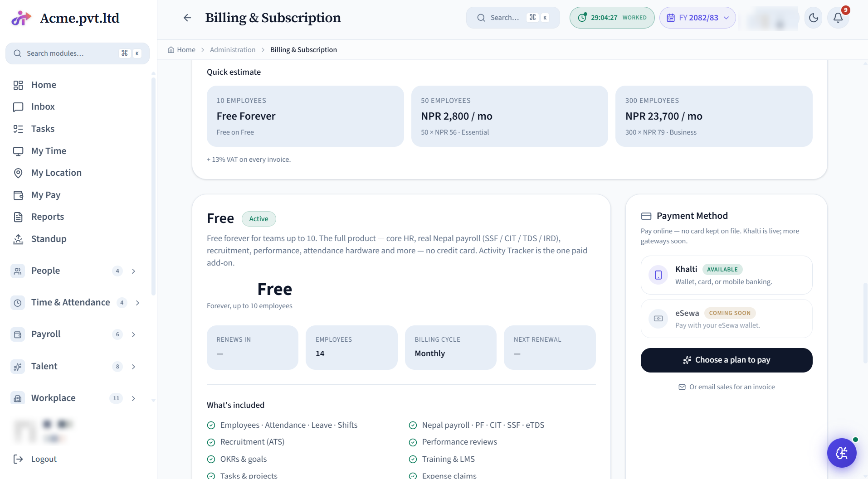
Task: Select the Khalti payment option
Action: pyautogui.click(x=727, y=275)
